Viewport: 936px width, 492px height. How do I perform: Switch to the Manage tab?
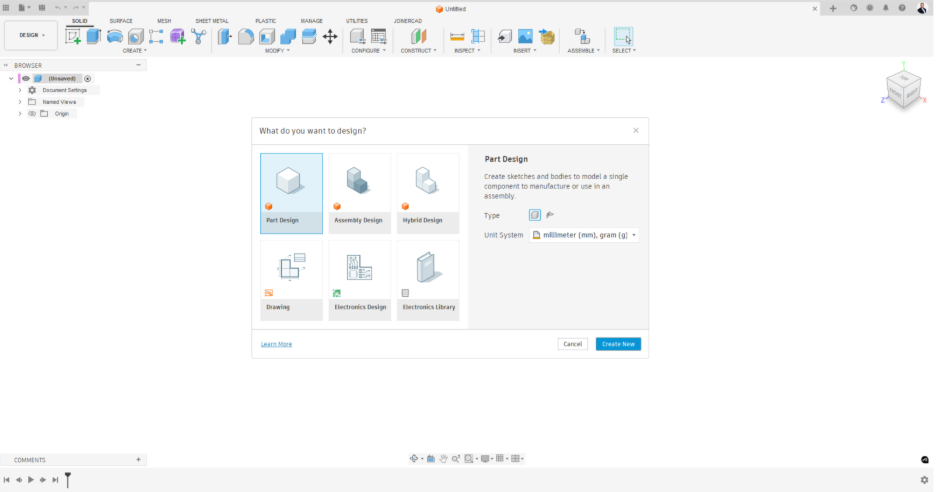point(312,21)
